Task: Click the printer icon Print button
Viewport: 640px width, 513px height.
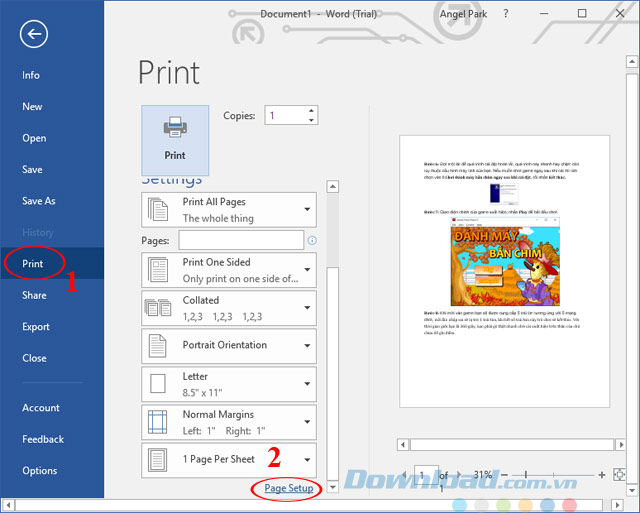Action: pyautogui.click(x=175, y=140)
